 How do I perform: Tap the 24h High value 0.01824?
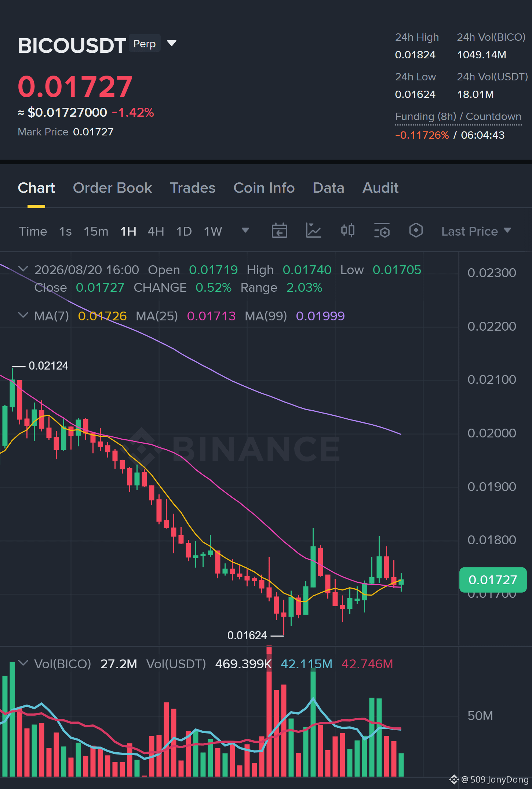click(415, 55)
